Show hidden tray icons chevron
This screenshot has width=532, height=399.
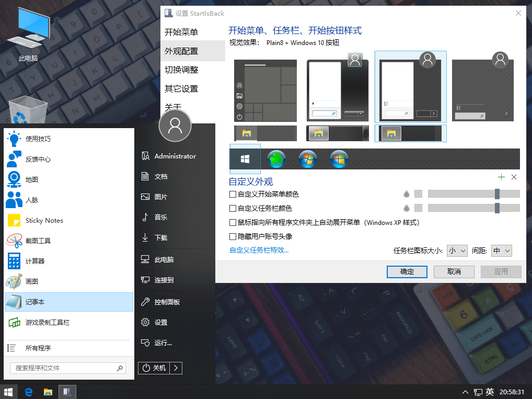click(x=465, y=392)
